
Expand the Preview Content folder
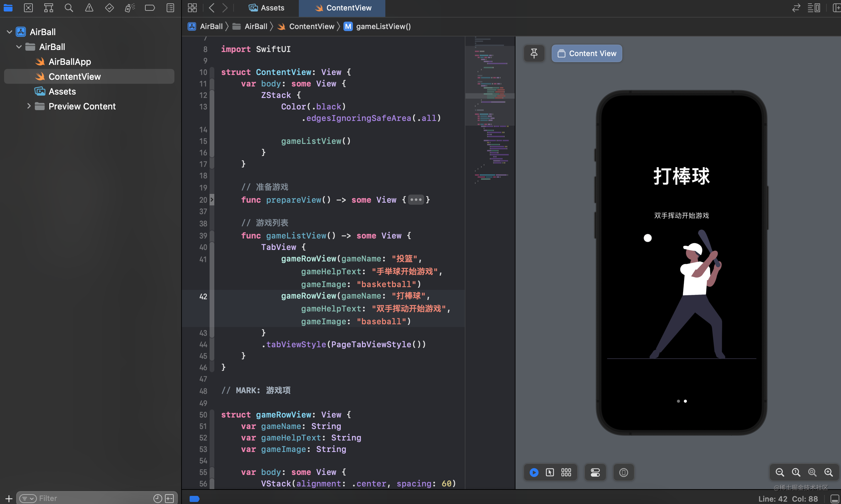coord(29,106)
